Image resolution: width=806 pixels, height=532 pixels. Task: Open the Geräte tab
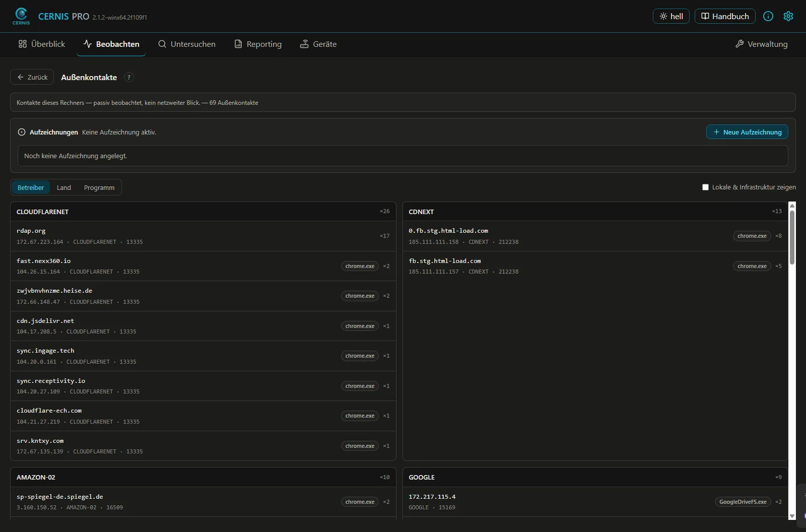tap(318, 44)
